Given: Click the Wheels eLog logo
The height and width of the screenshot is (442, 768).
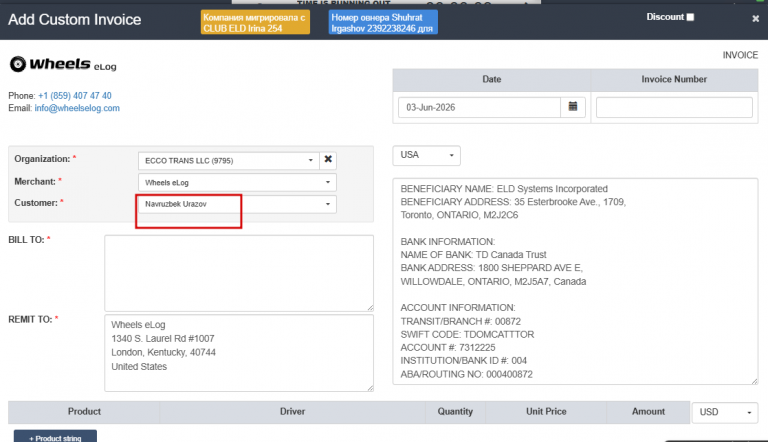Looking at the screenshot, I should 63,64.
